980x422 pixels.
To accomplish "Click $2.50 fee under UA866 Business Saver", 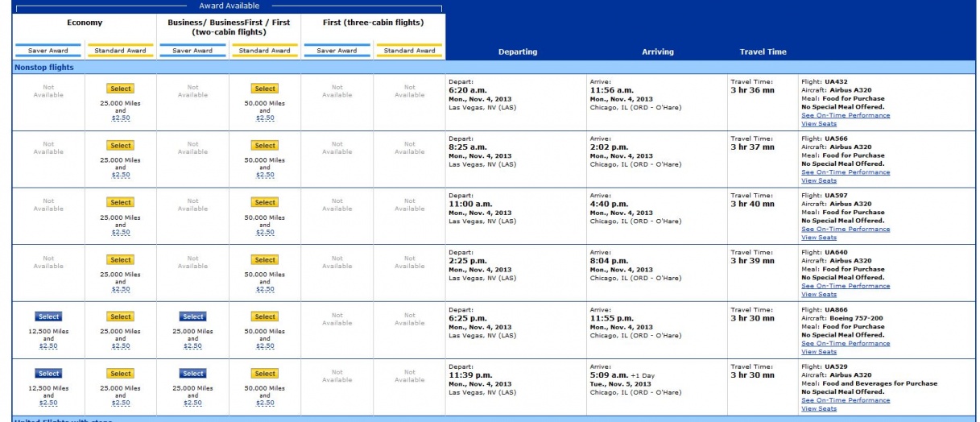I will [193, 346].
